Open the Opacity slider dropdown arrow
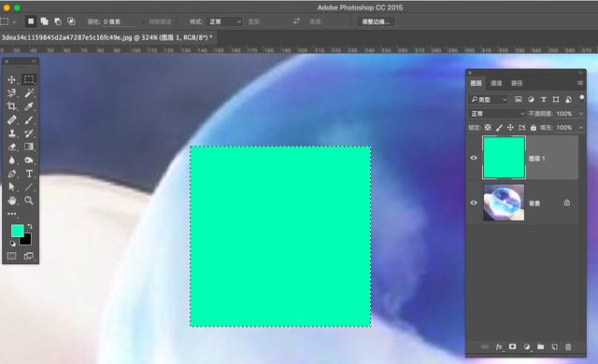598x364 pixels. pyautogui.click(x=581, y=114)
